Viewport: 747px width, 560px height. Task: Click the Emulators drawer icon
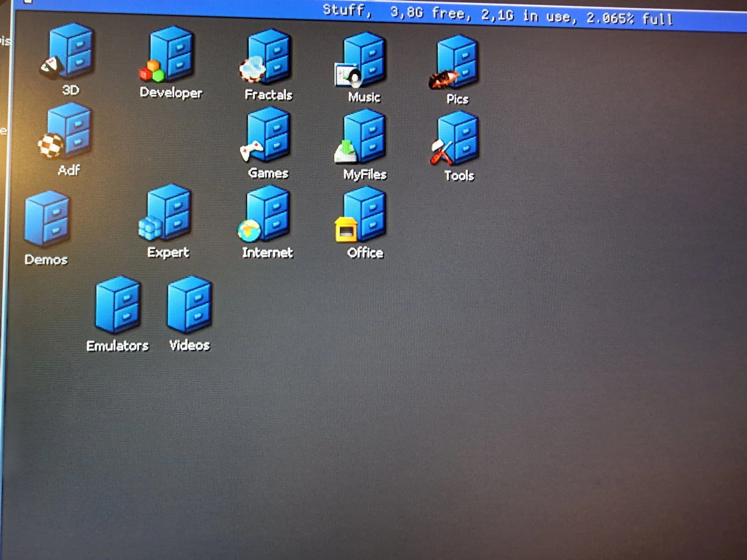[x=117, y=305]
